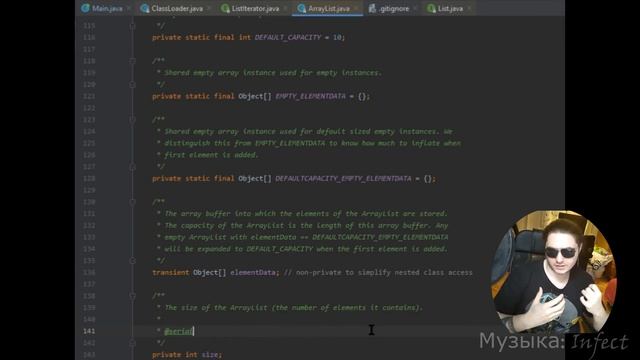The image size is (640, 360).
Task: Click 'first element is added.' comment line
Action: tap(211, 155)
